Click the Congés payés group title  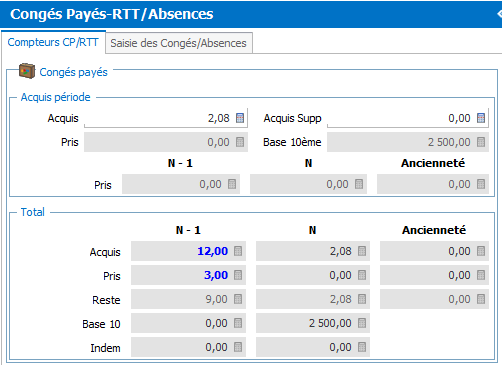74,72
